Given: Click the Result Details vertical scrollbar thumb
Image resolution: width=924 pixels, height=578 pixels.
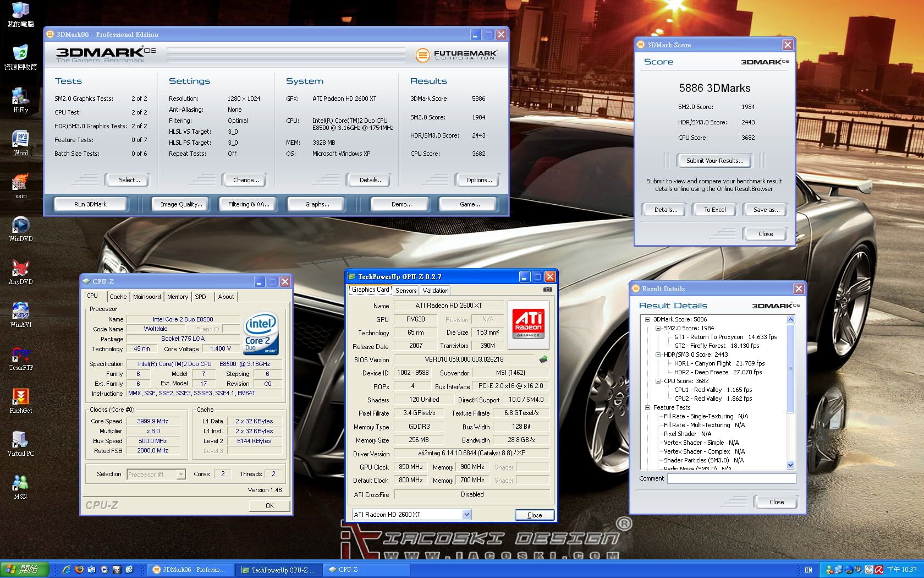Looking at the screenshot, I should tap(791, 368).
